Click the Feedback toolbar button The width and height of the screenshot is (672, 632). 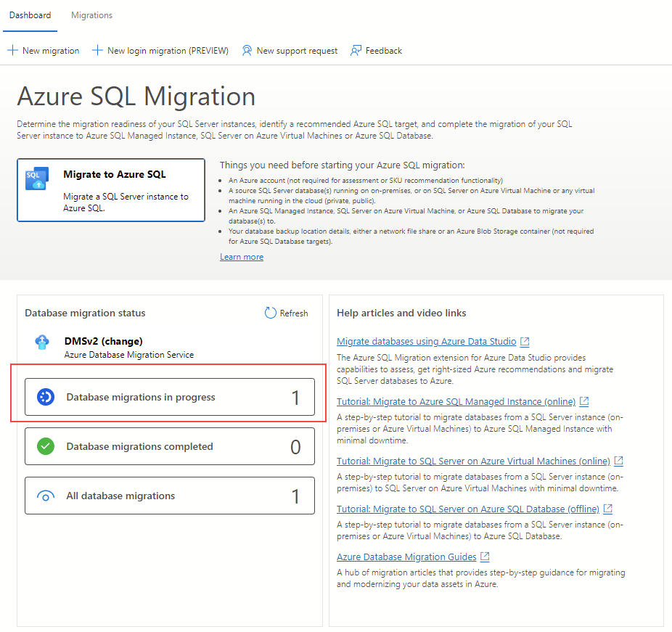[x=377, y=51]
